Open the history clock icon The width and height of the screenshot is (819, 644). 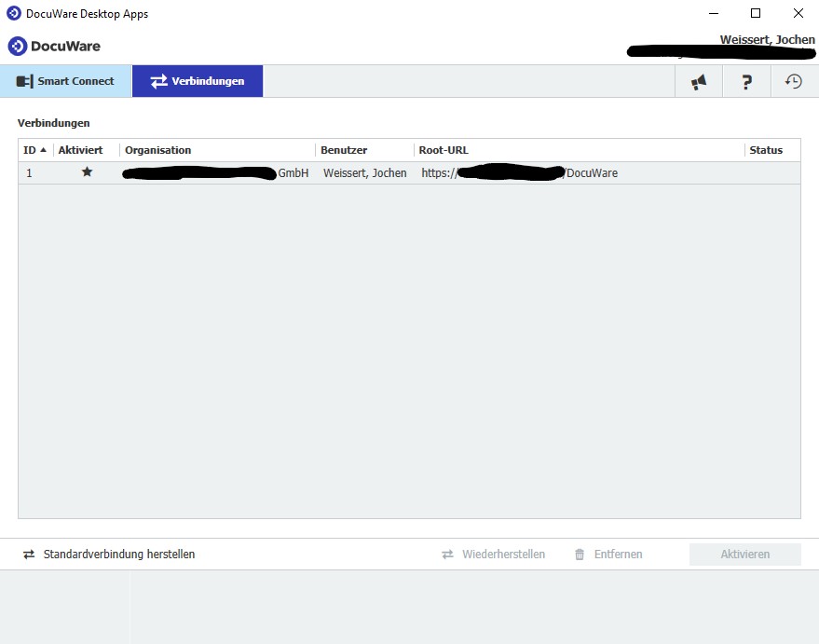click(794, 82)
